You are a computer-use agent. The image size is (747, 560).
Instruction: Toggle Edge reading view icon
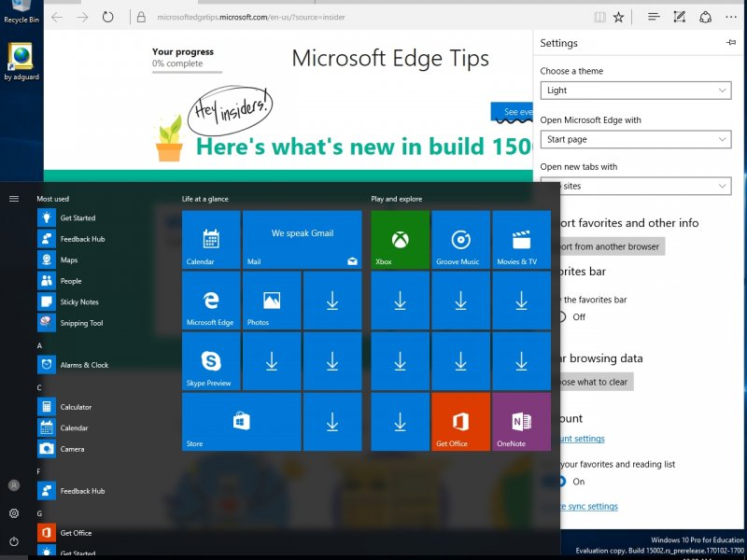click(599, 18)
